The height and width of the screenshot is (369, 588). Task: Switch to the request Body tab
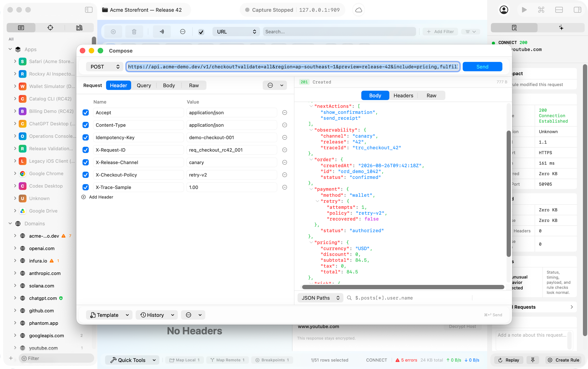(169, 85)
